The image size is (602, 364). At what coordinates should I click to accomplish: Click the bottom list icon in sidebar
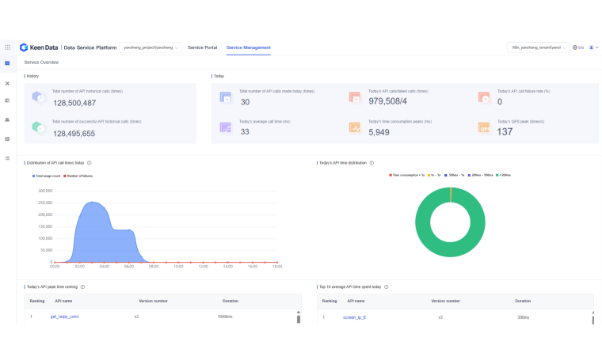pyautogui.click(x=7, y=158)
